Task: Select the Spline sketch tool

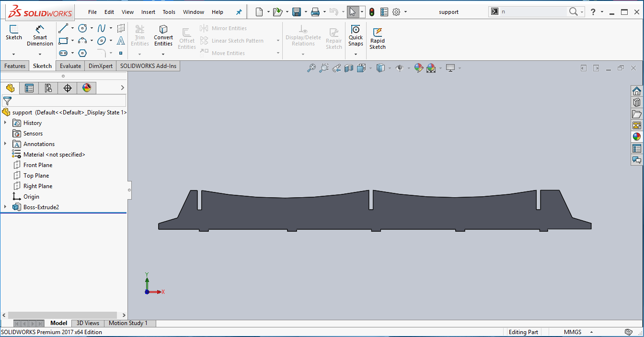Action: pyautogui.click(x=102, y=28)
